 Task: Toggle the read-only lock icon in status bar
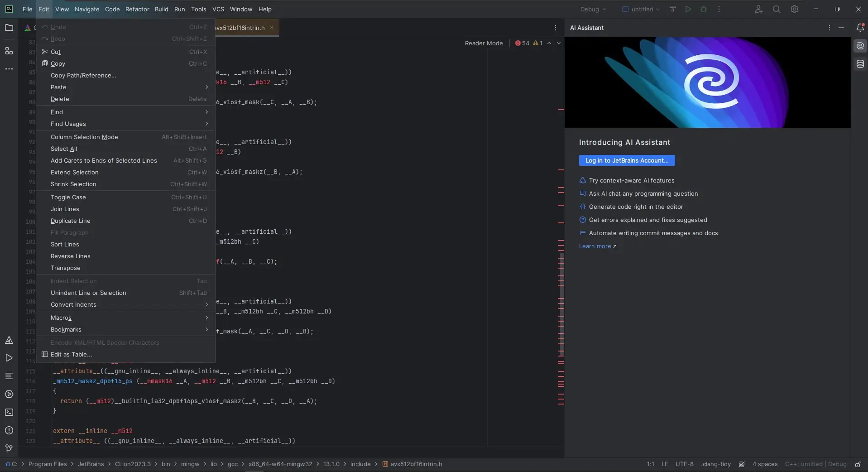(x=858, y=464)
